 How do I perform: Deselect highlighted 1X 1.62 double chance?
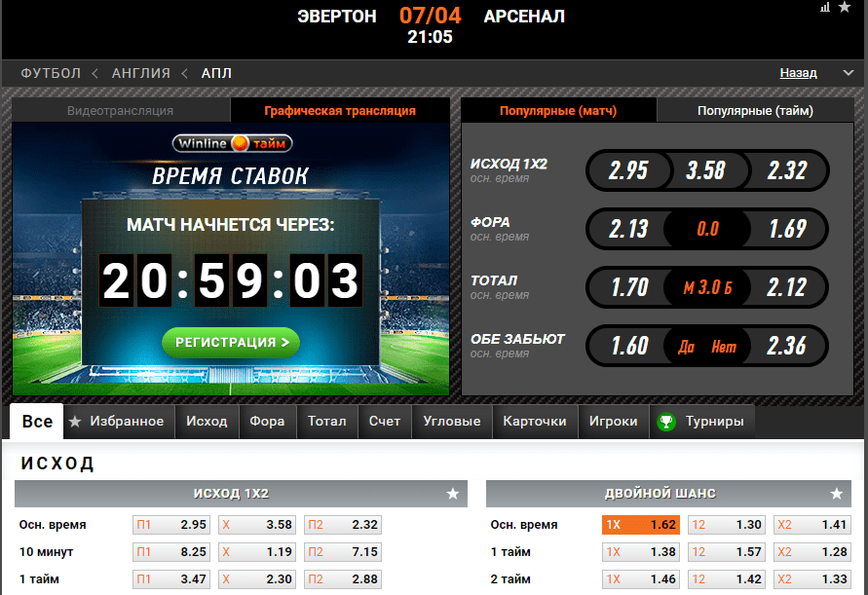(x=641, y=525)
